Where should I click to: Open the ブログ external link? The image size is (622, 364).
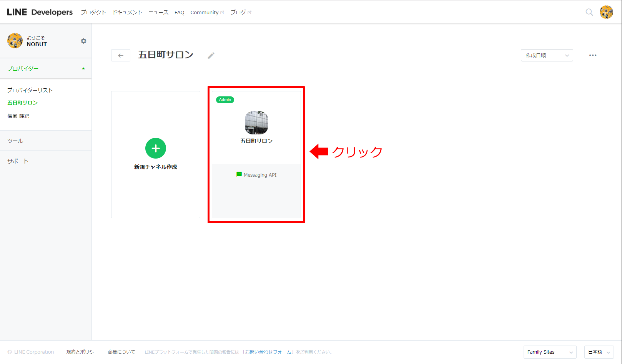pyautogui.click(x=241, y=12)
